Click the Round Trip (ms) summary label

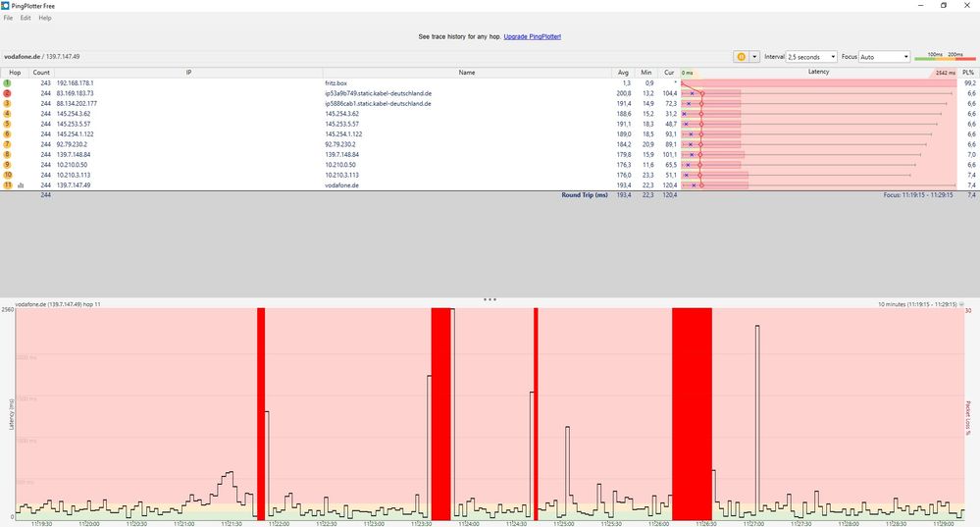click(585, 195)
